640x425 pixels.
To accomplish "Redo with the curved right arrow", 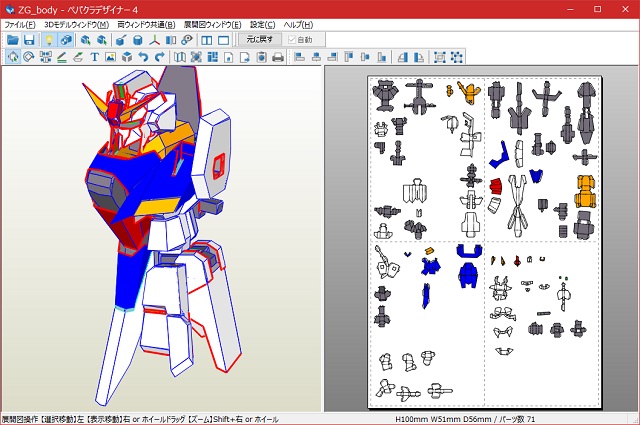I will point(160,57).
